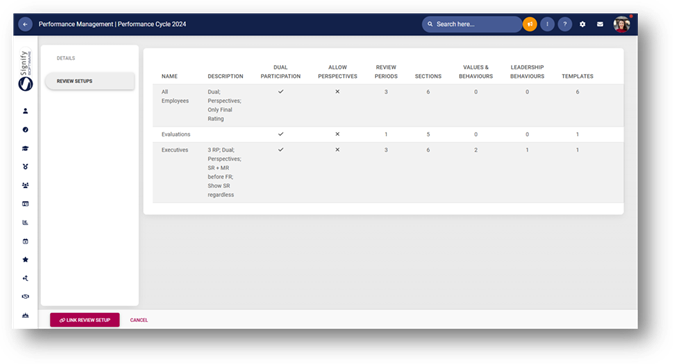Click the Dual Participation column header
Image resolution: width=673 pixels, height=364 pixels.
click(280, 72)
